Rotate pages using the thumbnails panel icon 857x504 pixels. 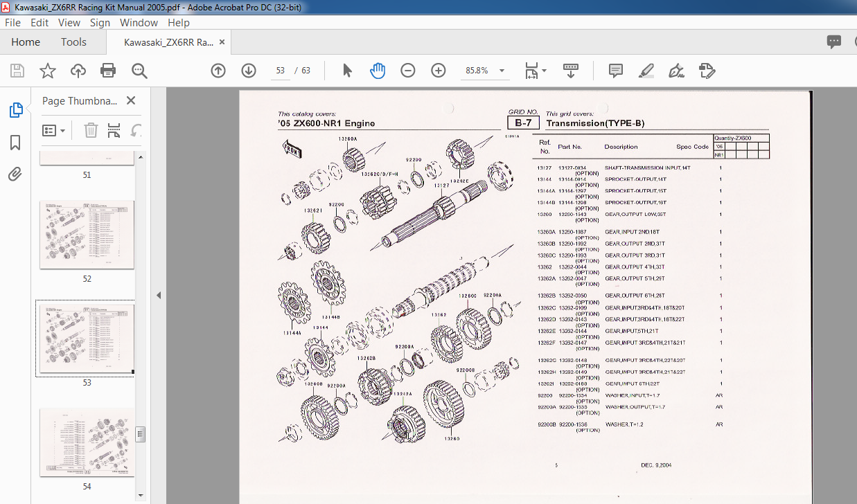[x=136, y=130]
